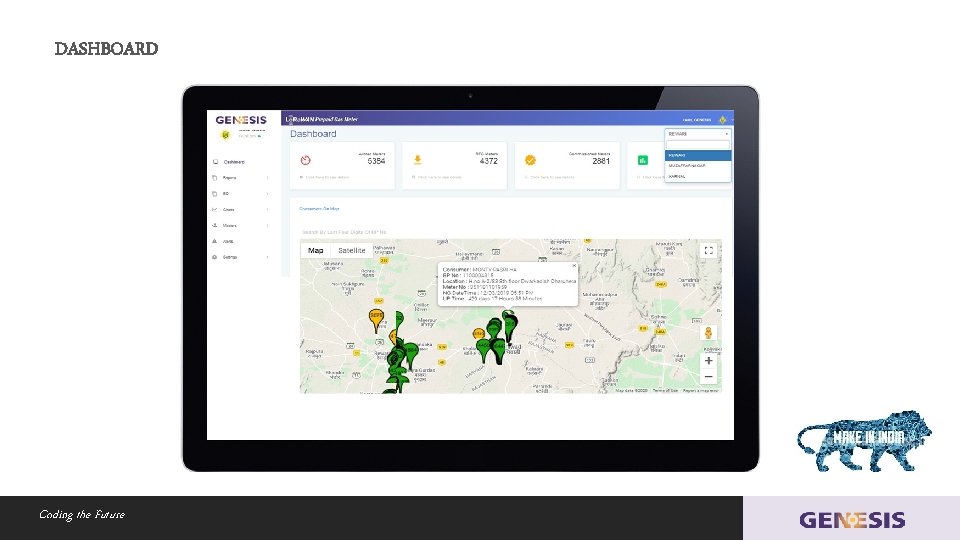The image size is (960, 540).
Task: Click the Charts line-graph icon in sidebar
Action: pos(215,209)
